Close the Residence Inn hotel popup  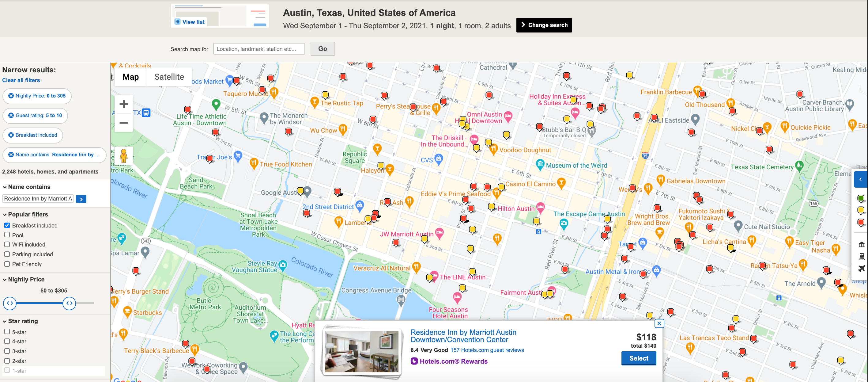659,323
